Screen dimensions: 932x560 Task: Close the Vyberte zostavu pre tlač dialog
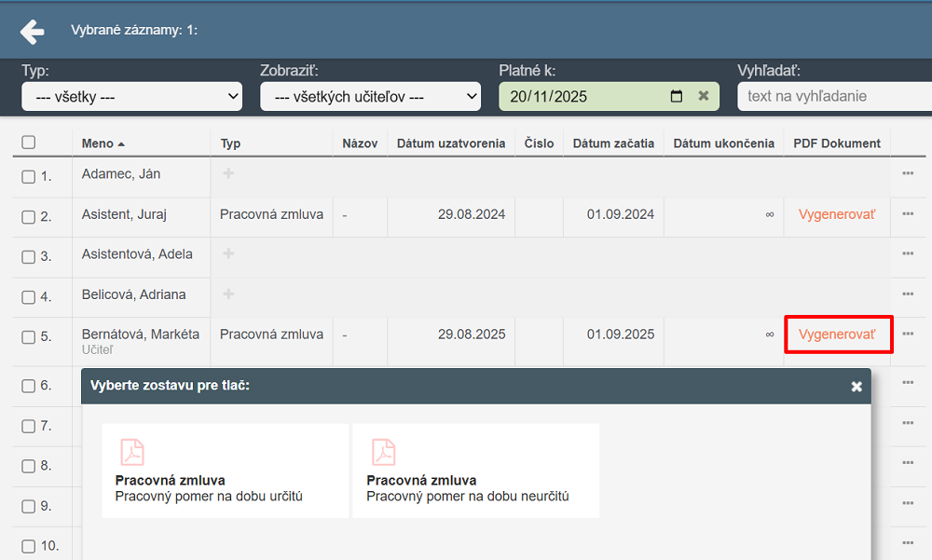tap(857, 387)
